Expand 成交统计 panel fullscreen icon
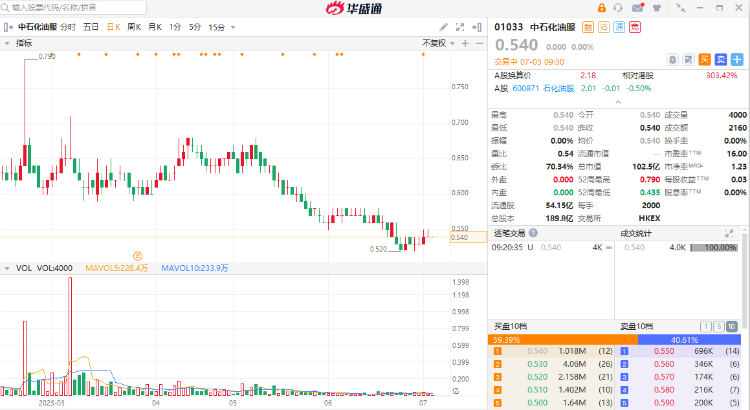 [728, 233]
